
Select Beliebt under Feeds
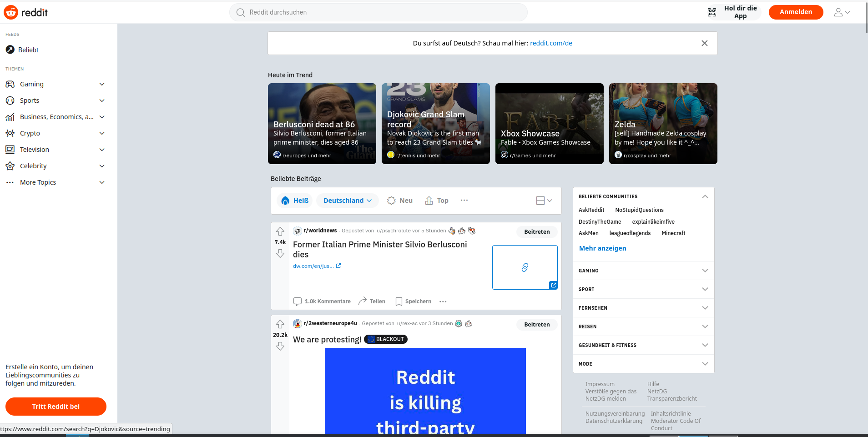click(x=28, y=50)
